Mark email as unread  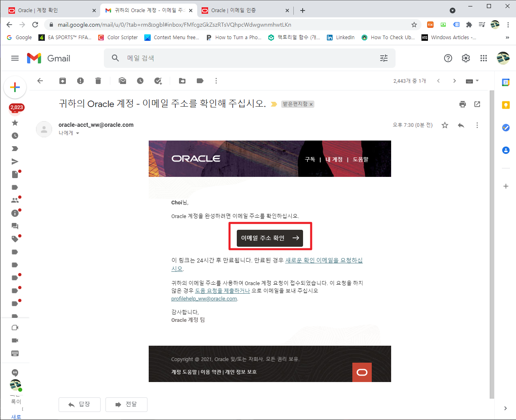(122, 81)
